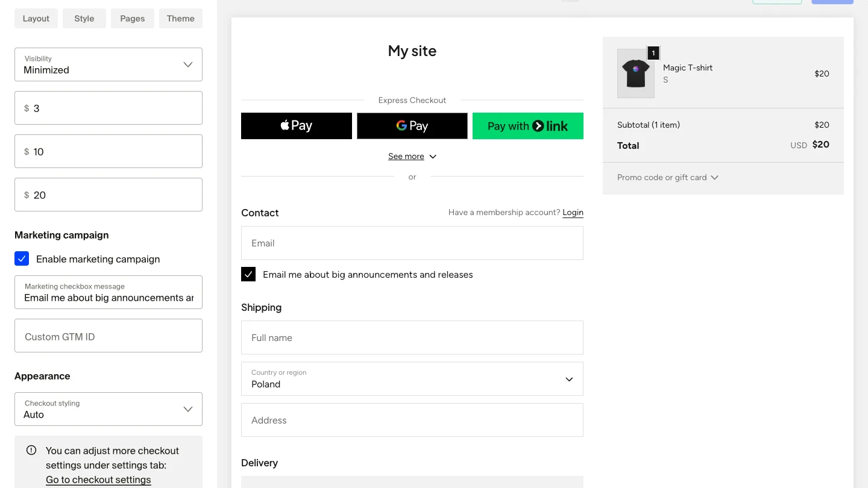868x488 pixels.
Task: Pay with Apple Pay button
Action: (297, 126)
